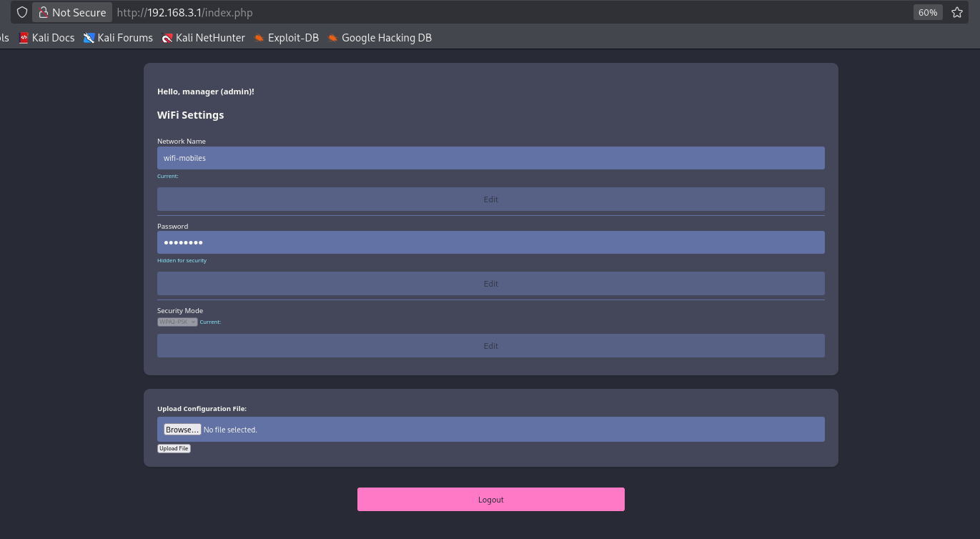The width and height of the screenshot is (980, 539).
Task: Click the masked Password input field
Action: [490, 242]
